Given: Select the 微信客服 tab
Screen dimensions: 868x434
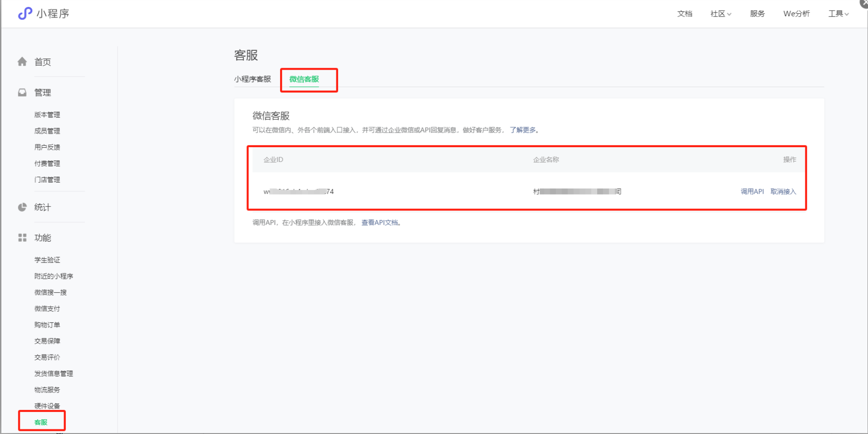Looking at the screenshot, I should 304,79.
